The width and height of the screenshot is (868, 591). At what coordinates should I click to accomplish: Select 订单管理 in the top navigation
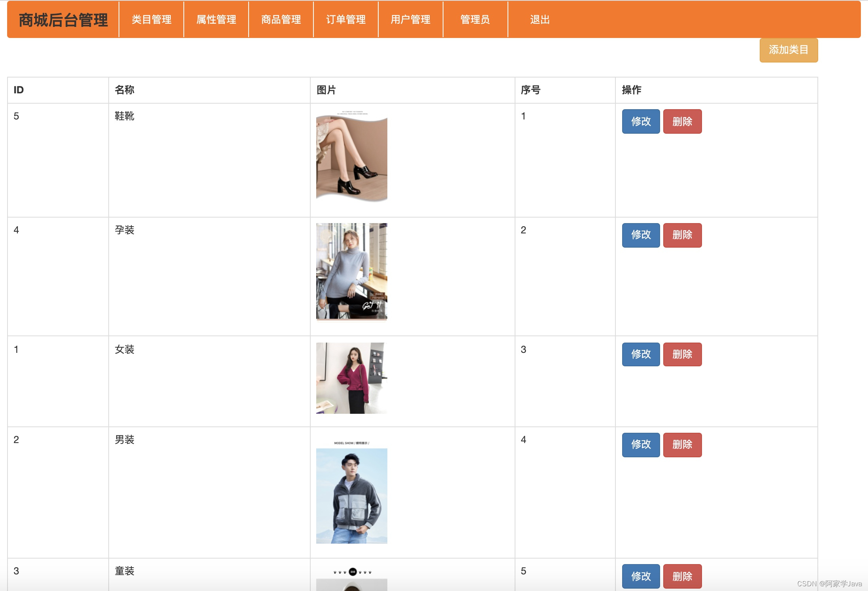346,19
